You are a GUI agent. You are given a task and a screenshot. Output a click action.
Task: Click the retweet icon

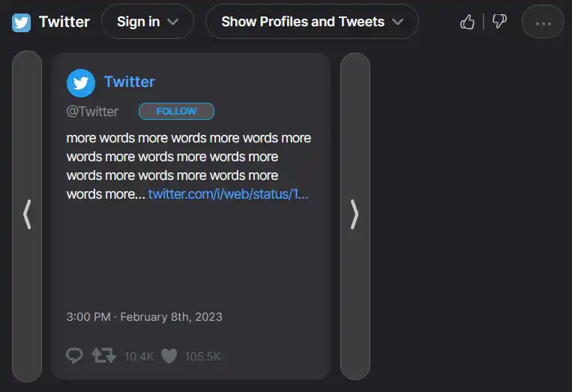click(x=104, y=355)
